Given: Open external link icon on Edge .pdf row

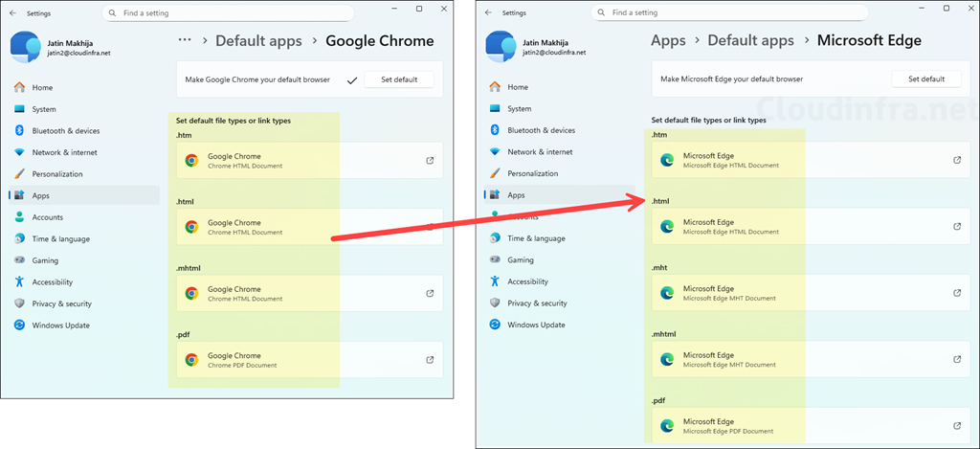Looking at the screenshot, I should (957, 426).
